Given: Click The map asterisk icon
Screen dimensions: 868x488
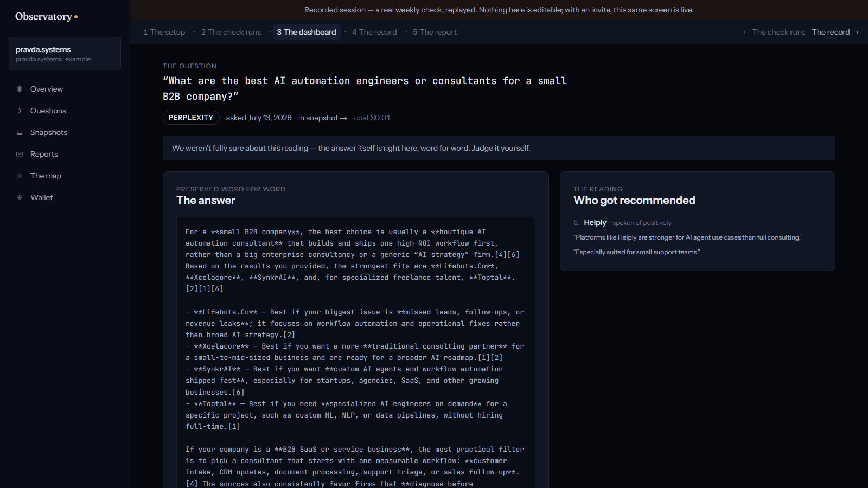Looking at the screenshot, I should click(20, 176).
